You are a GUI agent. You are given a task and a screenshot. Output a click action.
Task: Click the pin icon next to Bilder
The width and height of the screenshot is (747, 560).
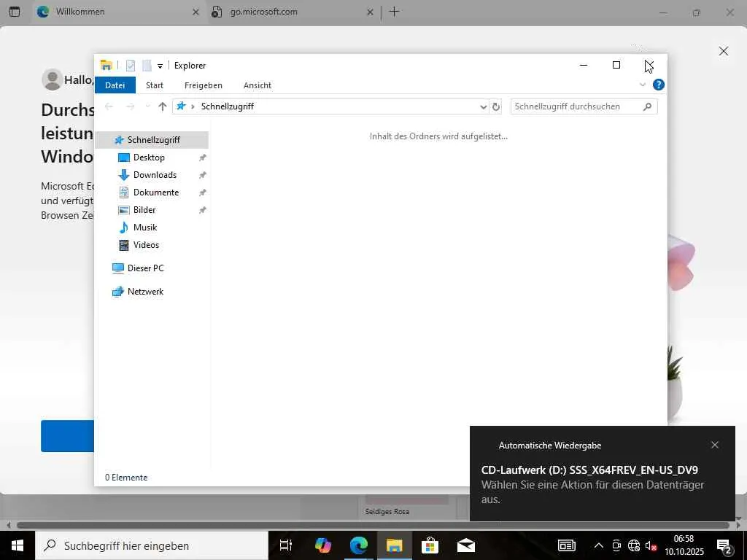203,210
